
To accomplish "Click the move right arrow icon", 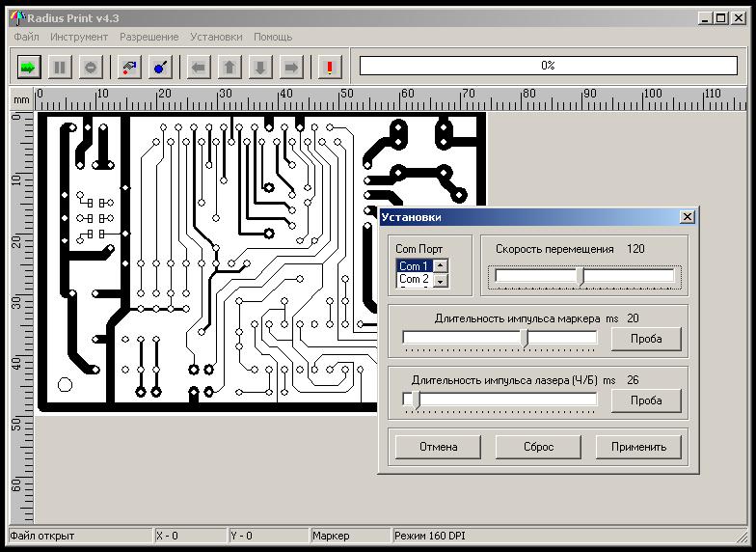I will [291, 67].
